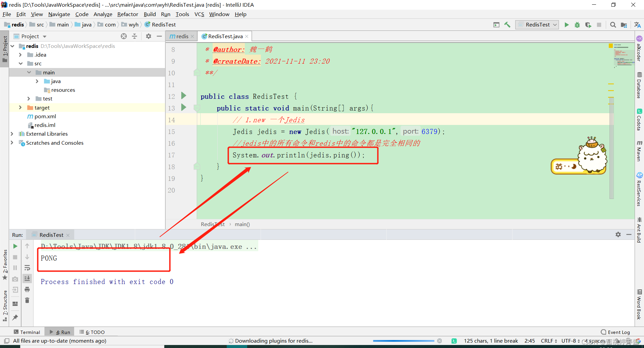The height and width of the screenshot is (348, 644).
Task: Rerun RedisTest in Run panel
Action: (x=15, y=246)
